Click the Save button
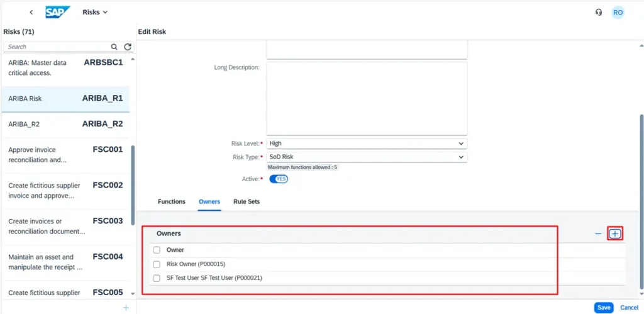The width and height of the screenshot is (644, 314). (604, 308)
